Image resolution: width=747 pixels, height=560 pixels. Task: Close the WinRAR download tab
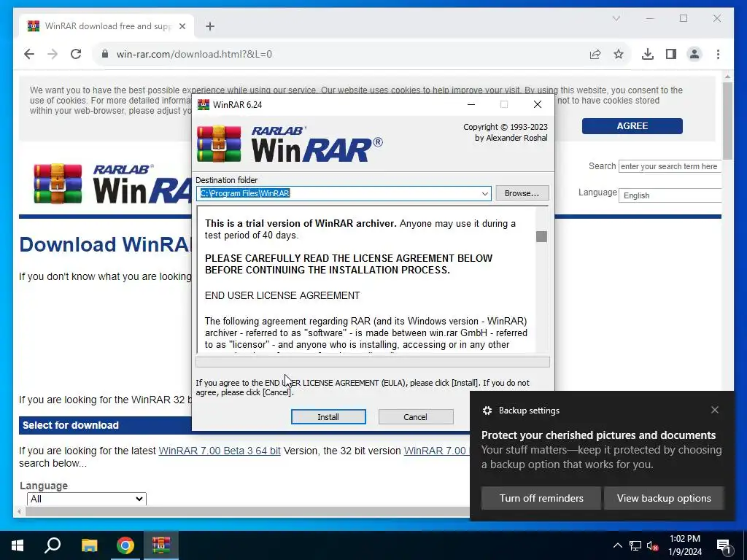182,26
